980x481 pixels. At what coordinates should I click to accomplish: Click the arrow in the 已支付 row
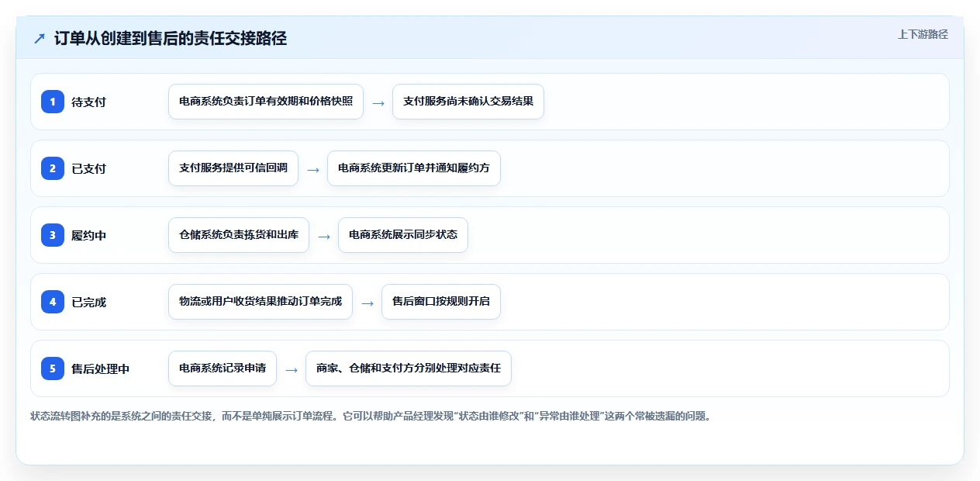click(313, 169)
